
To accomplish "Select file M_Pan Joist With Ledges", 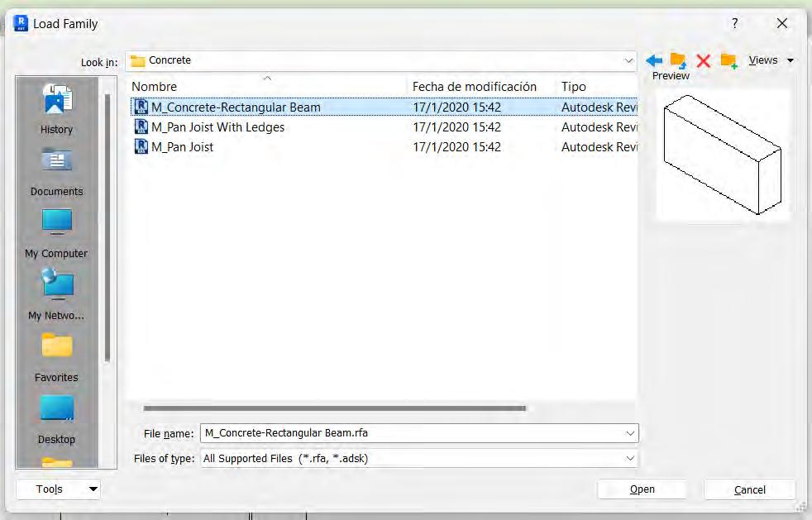I will click(x=217, y=126).
